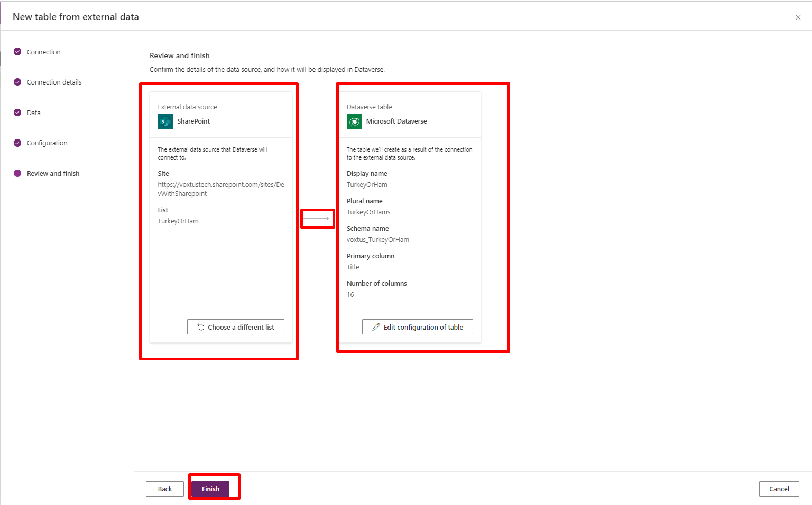Click the Data step checkmark icon
This screenshot has height=505, width=812.
(x=17, y=113)
